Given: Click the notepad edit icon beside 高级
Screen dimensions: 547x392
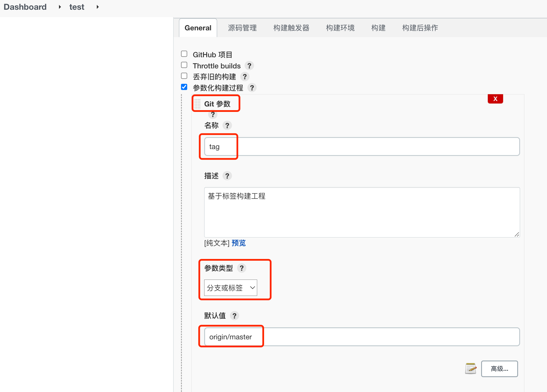Looking at the screenshot, I should (471, 369).
